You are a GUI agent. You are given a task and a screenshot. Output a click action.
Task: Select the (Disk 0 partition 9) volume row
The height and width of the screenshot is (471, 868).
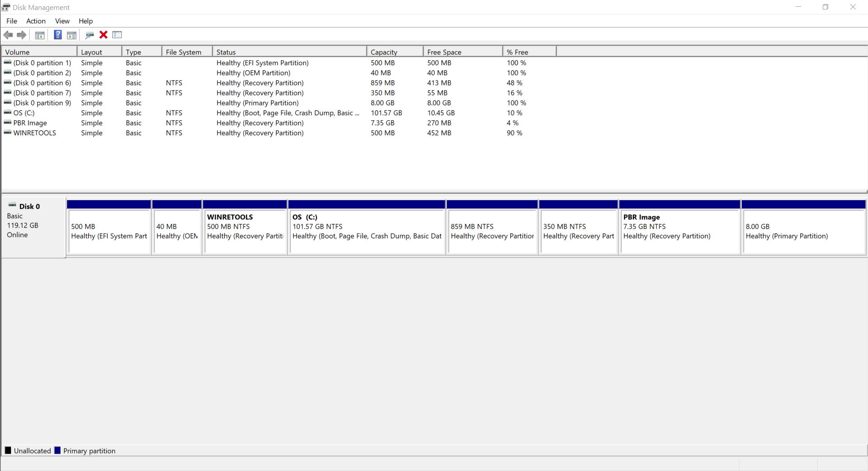(279, 103)
